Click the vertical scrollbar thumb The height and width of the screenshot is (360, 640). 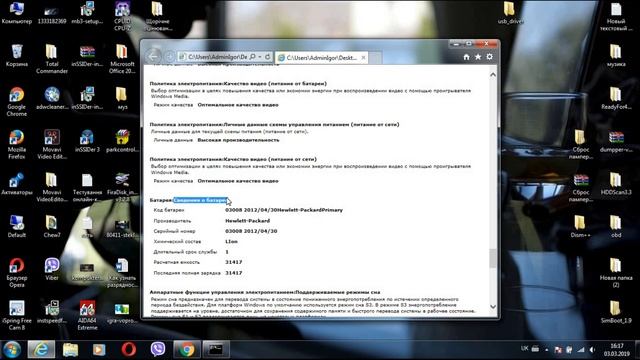pyautogui.click(x=493, y=258)
